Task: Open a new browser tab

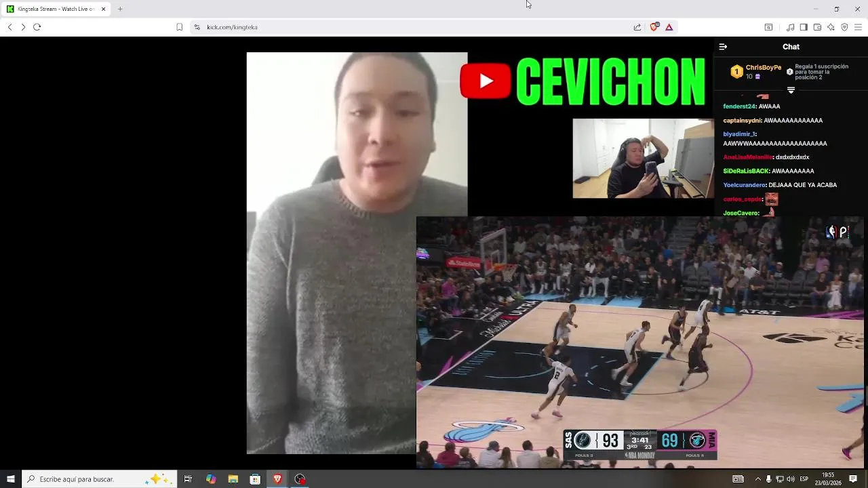Action: pos(120,9)
